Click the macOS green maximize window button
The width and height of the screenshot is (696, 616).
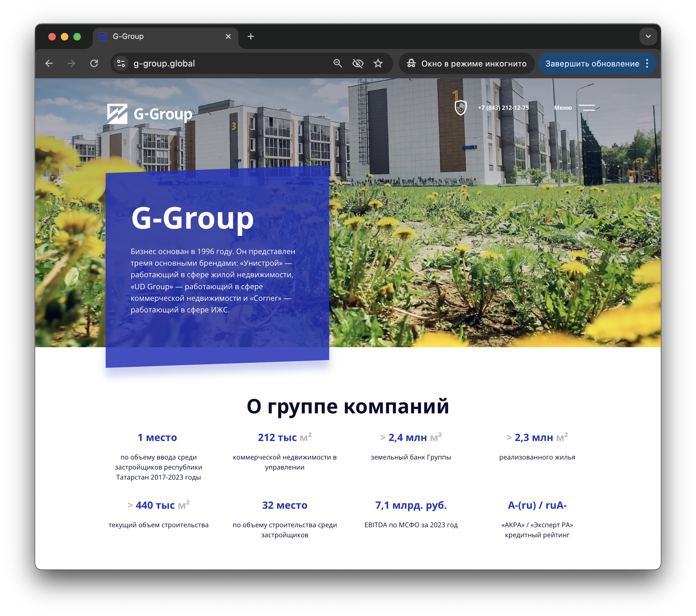[x=77, y=36]
